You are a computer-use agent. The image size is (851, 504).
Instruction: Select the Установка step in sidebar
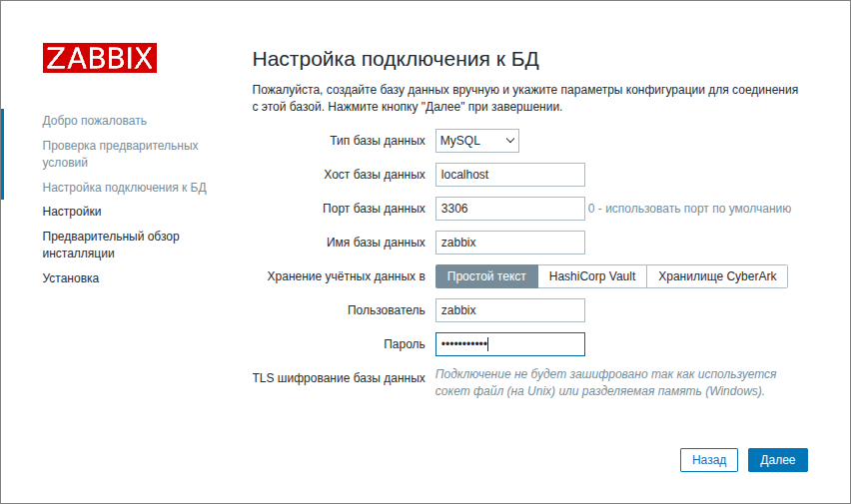71,278
